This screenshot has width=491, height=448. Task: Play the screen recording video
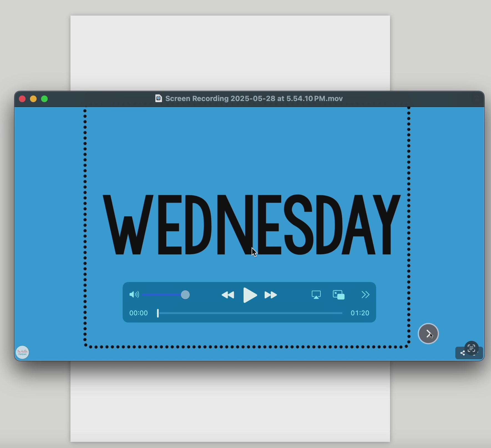point(250,295)
